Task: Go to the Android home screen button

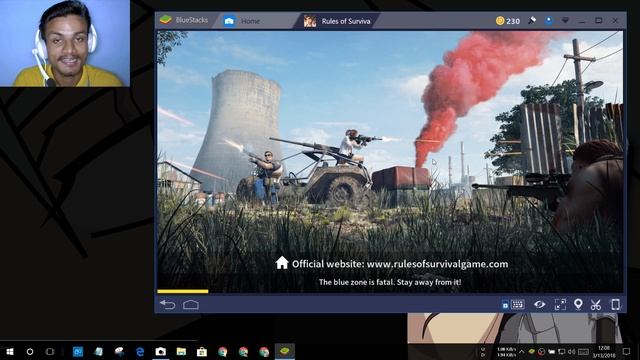Action: coord(191,304)
